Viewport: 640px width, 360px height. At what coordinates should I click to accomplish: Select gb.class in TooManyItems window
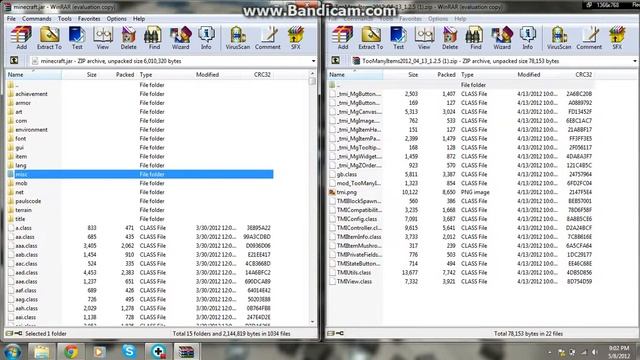pyautogui.click(x=346, y=174)
